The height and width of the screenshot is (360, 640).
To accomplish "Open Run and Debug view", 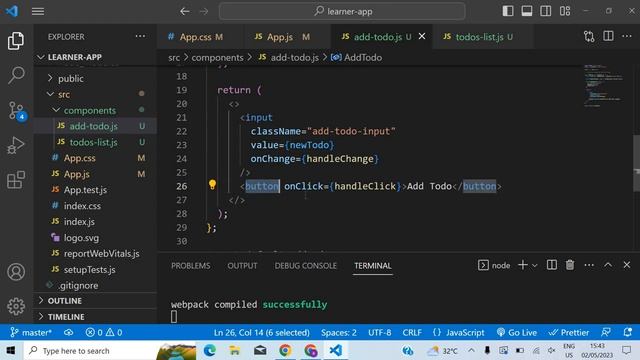I will pyautogui.click(x=16, y=145).
